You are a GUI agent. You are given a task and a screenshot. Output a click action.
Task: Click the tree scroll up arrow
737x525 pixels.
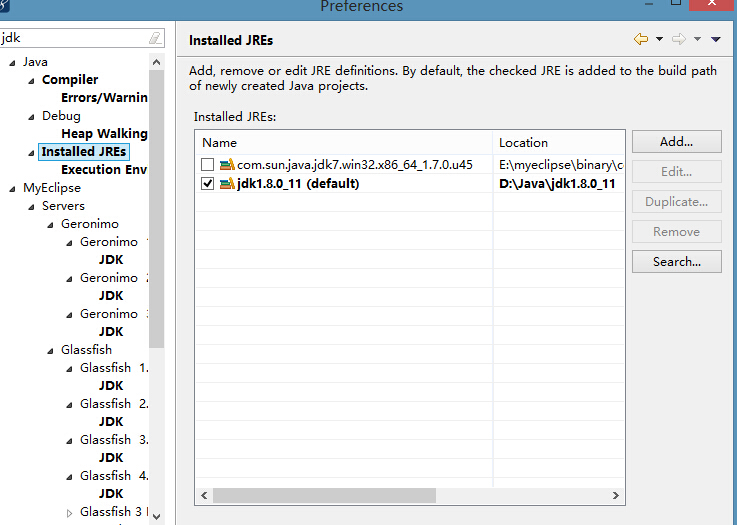click(x=157, y=62)
